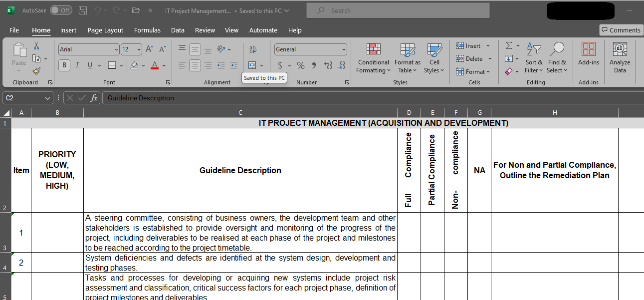Click the Clear eraser icon
The width and height of the screenshot is (644, 300).
pos(509,71)
